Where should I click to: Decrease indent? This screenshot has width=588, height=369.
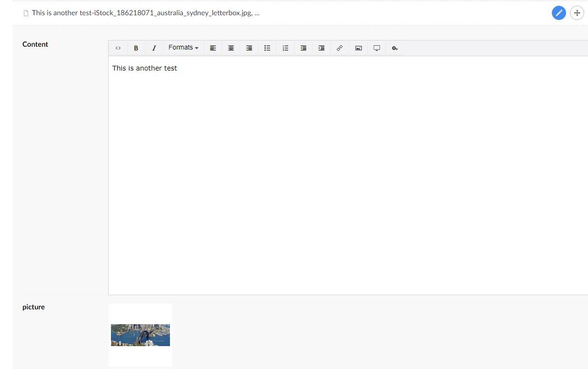pyautogui.click(x=303, y=48)
